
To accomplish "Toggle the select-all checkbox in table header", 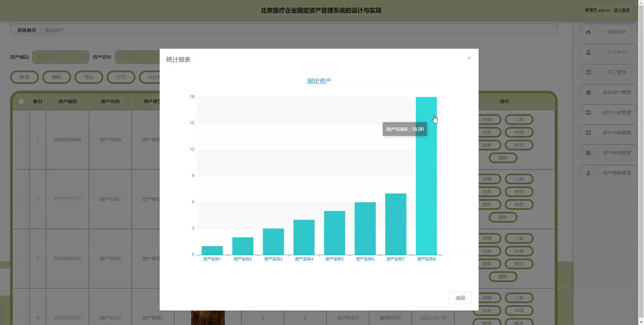I will [x=21, y=101].
